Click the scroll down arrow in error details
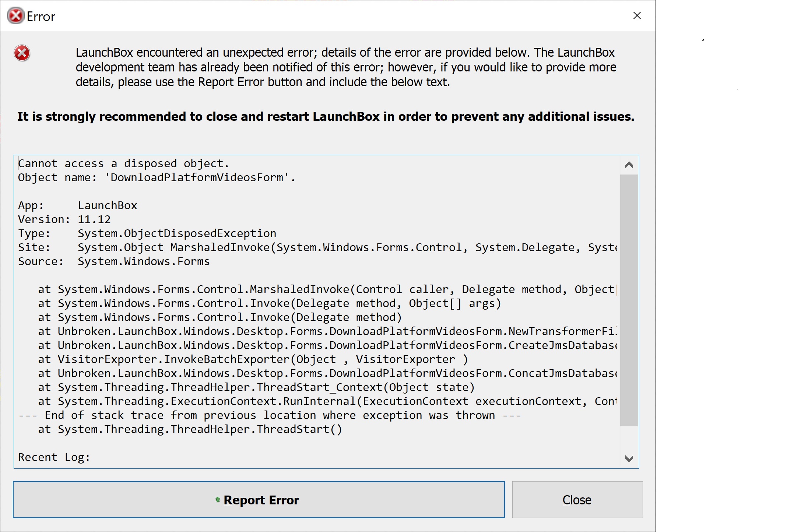The width and height of the screenshot is (787, 532). pyautogui.click(x=629, y=459)
